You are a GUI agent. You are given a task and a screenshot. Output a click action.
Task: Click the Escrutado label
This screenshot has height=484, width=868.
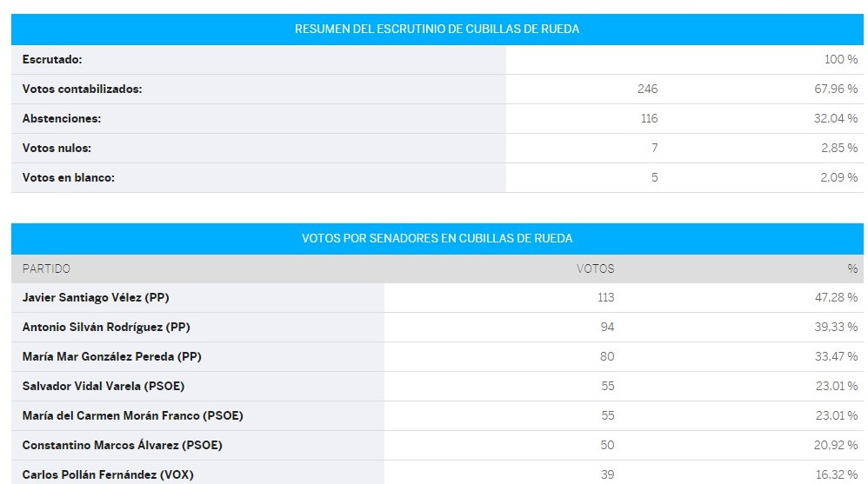pos(52,60)
